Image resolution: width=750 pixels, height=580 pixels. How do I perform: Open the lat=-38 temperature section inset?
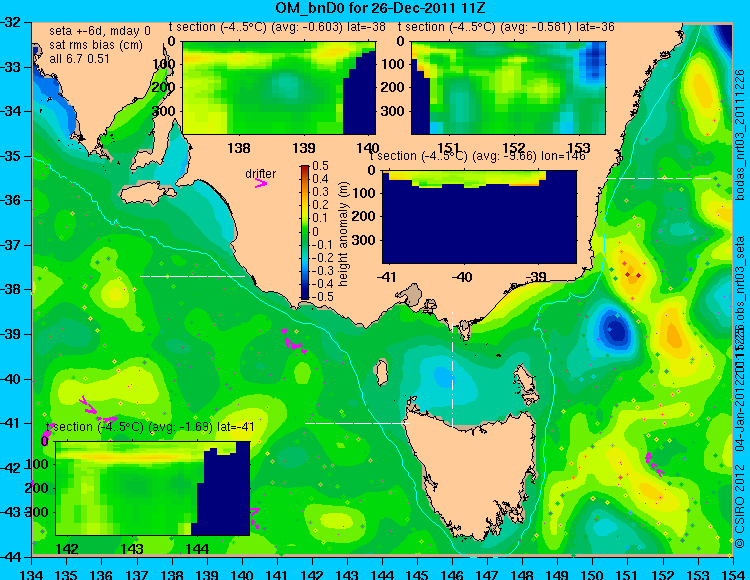click(x=279, y=88)
